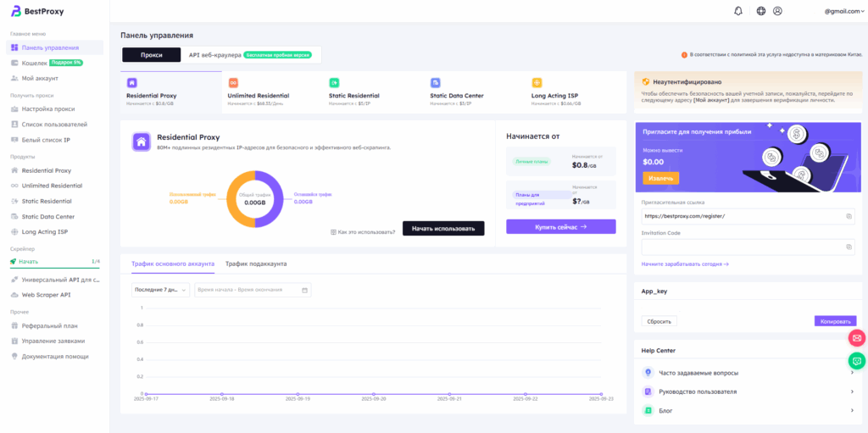Click the Long Acting ISP sidebar icon

[15, 232]
